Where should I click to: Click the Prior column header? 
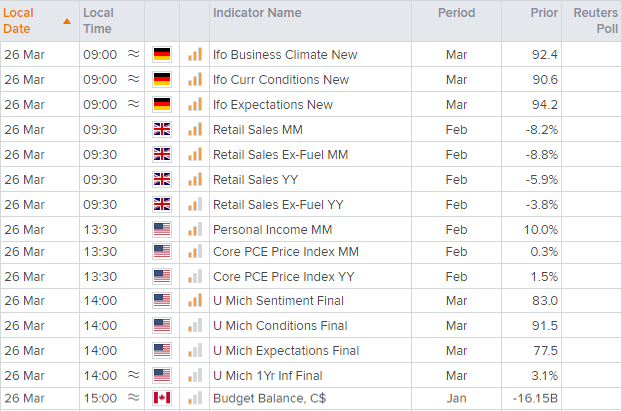pyautogui.click(x=544, y=13)
